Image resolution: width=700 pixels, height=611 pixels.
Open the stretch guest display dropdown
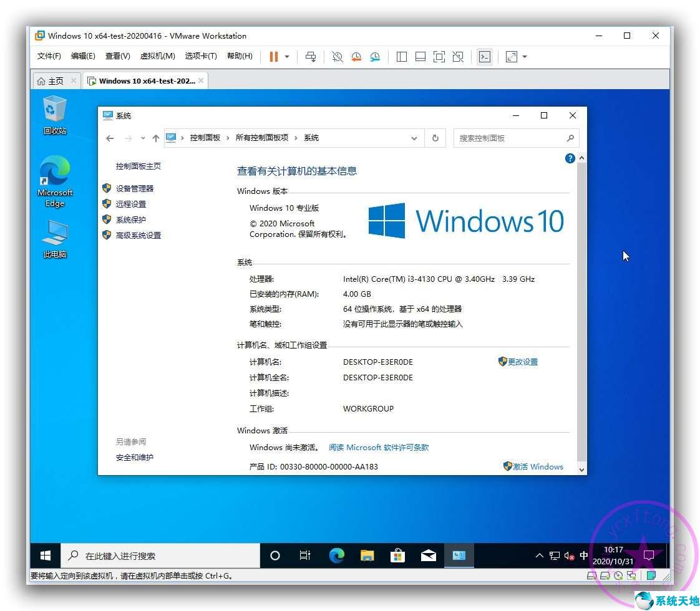[525, 57]
